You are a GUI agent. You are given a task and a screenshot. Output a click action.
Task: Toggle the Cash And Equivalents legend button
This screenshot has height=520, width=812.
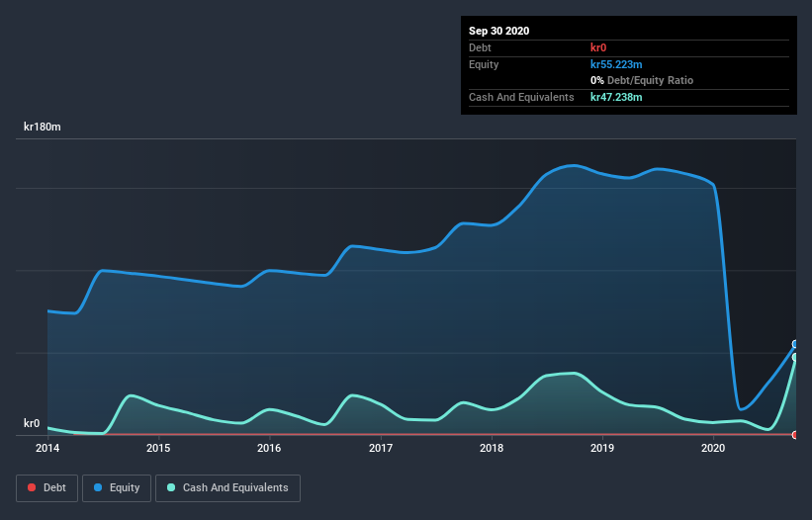[x=227, y=488]
